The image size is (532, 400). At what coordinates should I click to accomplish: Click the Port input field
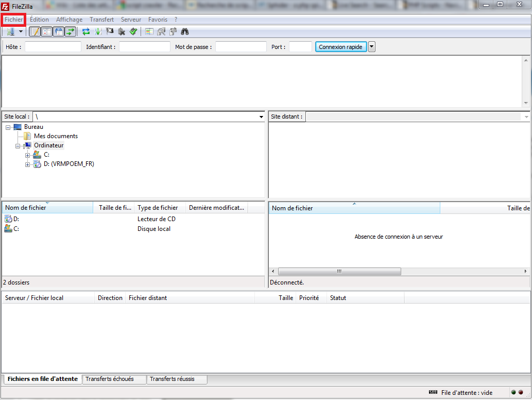[300, 47]
